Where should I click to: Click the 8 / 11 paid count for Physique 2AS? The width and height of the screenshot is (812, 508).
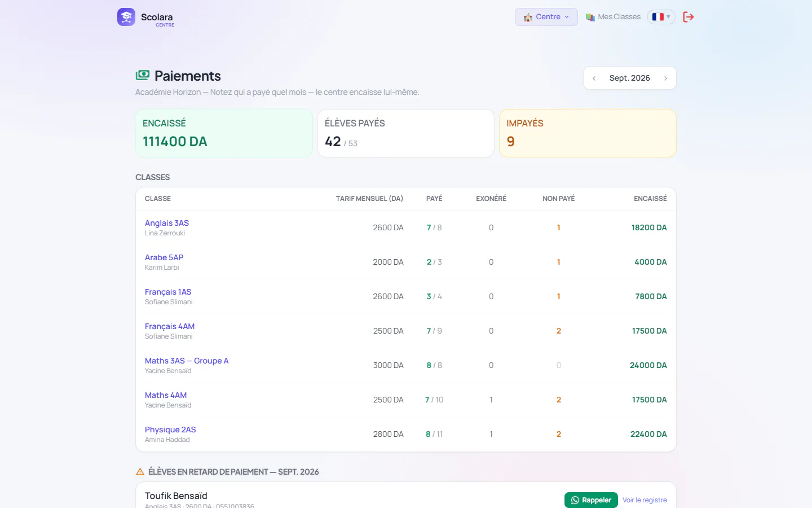click(434, 434)
